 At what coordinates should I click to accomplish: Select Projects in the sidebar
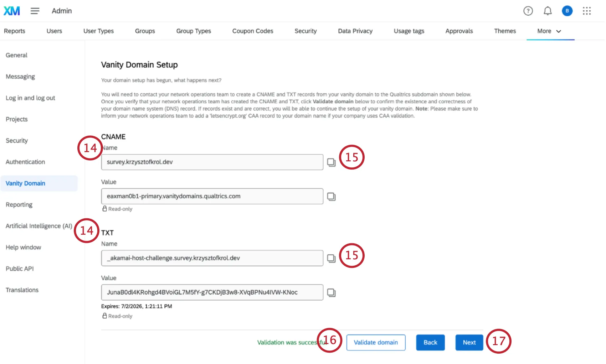pyautogui.click(x=16, y=119)
